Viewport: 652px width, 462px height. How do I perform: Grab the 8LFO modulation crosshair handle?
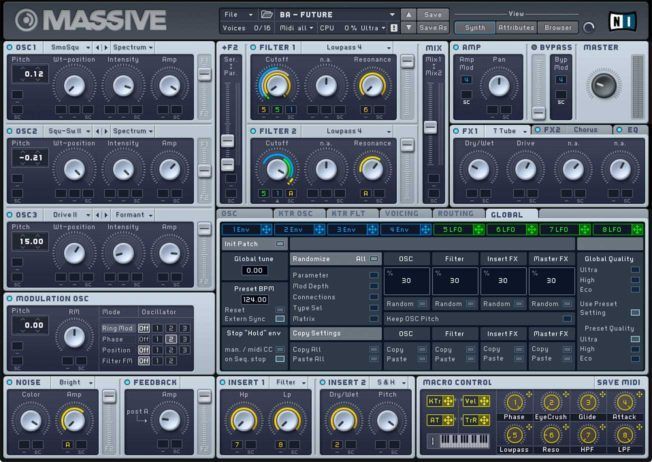pyautogui.click(x=637, y=229)
